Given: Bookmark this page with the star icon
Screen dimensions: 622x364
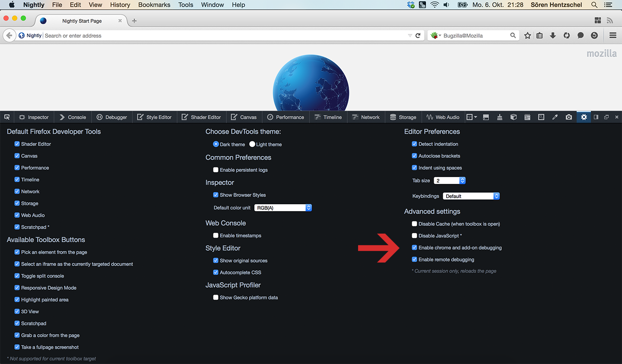Looking at the screenshot, I should tap(527, 35).
